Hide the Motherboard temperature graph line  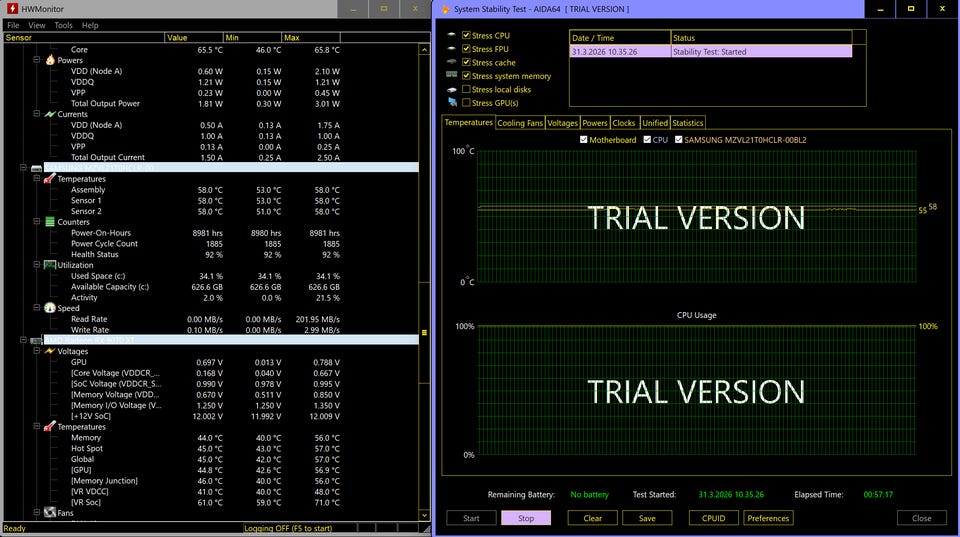click(x=584, y=140)
